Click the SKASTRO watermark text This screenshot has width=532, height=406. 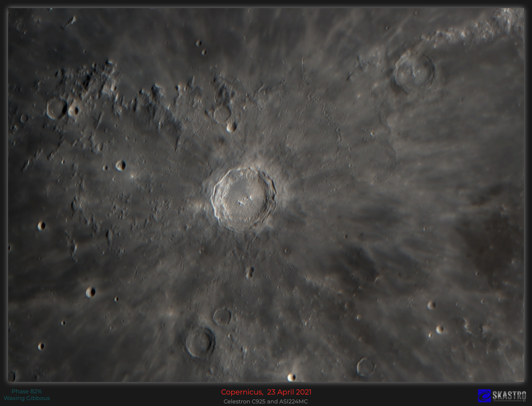(509, 396)
